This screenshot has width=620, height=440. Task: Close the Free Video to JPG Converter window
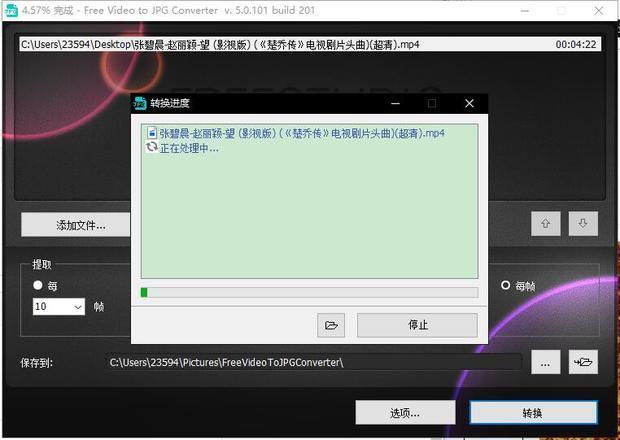(599, 11)
